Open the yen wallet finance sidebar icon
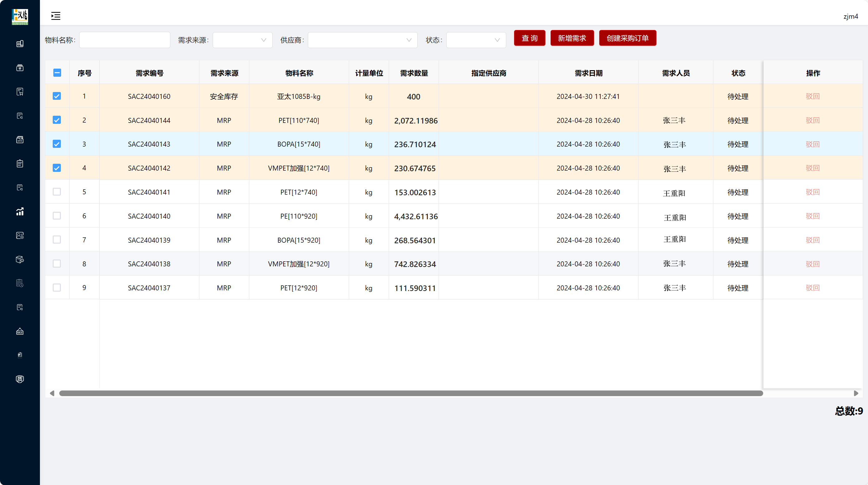 click(x=20, y=68)
